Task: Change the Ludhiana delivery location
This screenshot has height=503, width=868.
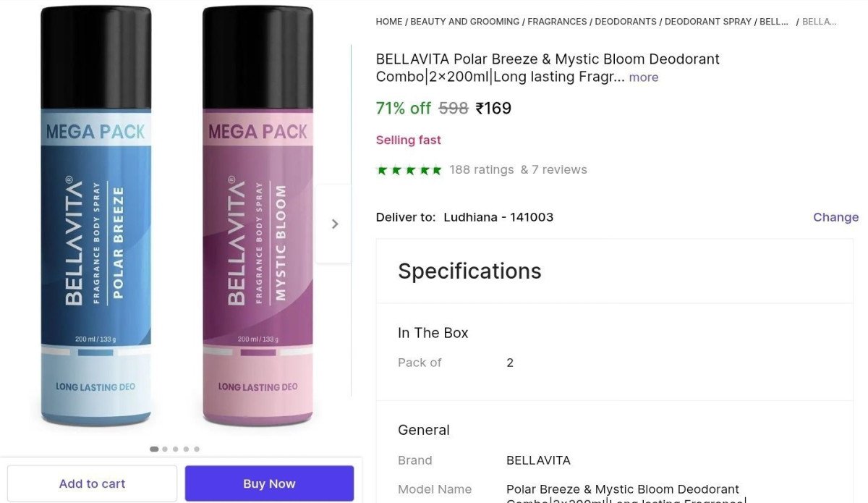Action: tap(836, 216)
